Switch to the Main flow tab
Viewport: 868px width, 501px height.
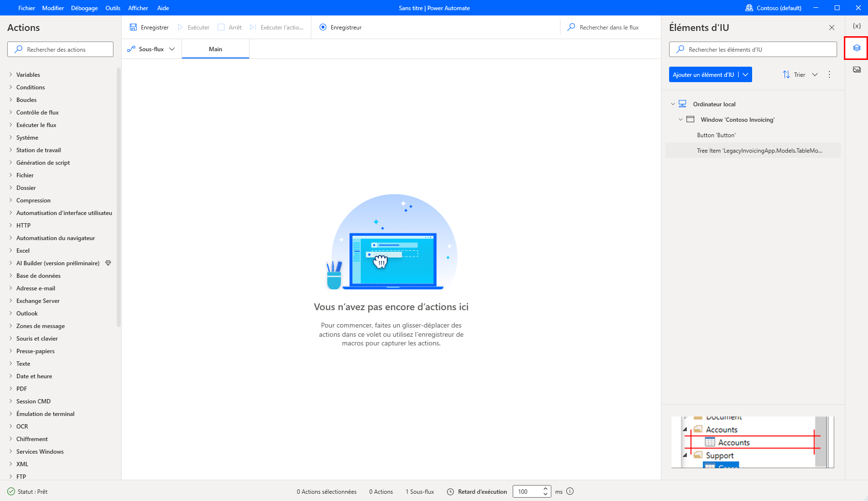[x=215, y=48]
